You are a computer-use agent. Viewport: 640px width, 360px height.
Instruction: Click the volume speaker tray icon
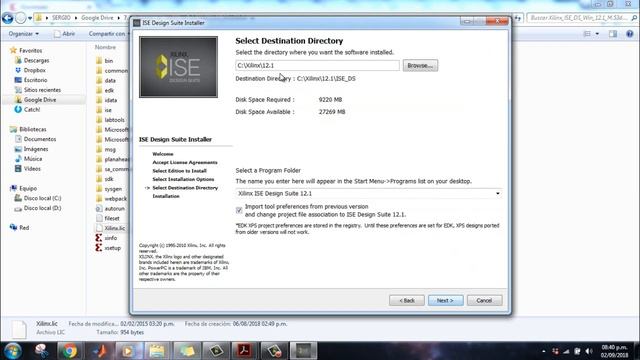pyautogui.click(x=588, y=351)
